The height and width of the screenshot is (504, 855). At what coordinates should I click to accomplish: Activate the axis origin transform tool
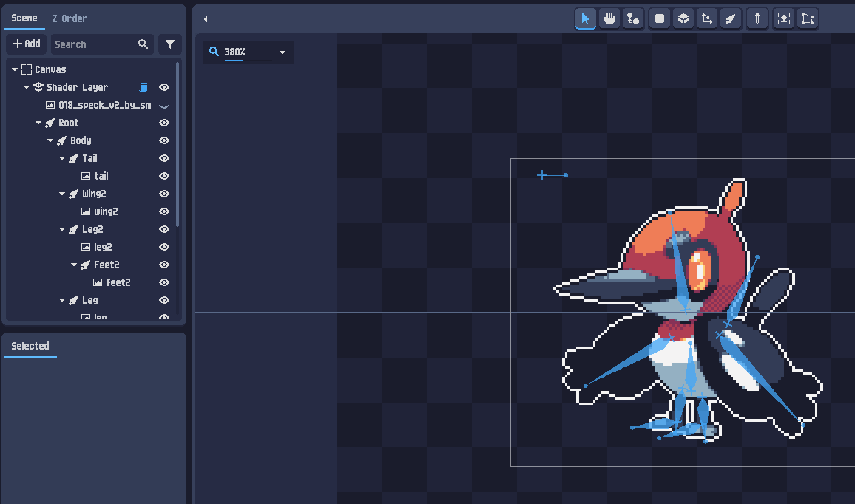click(x=707, y=18)
